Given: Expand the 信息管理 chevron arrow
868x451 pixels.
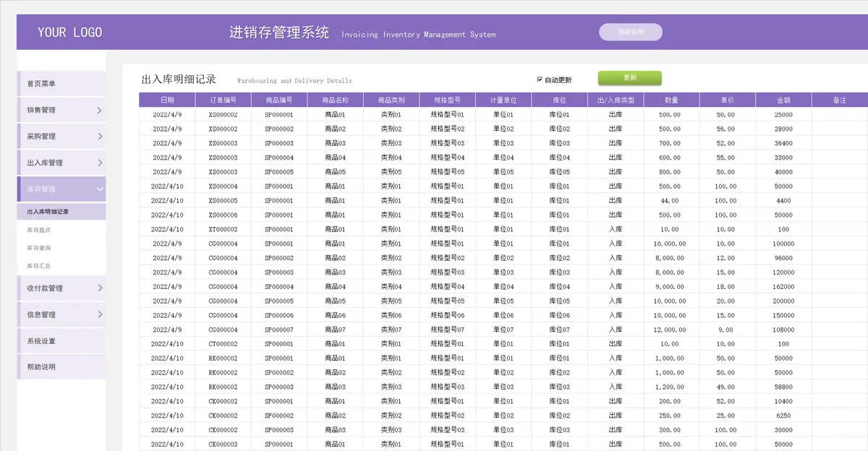Looking at the screenshot, I should tap(99, 315).
